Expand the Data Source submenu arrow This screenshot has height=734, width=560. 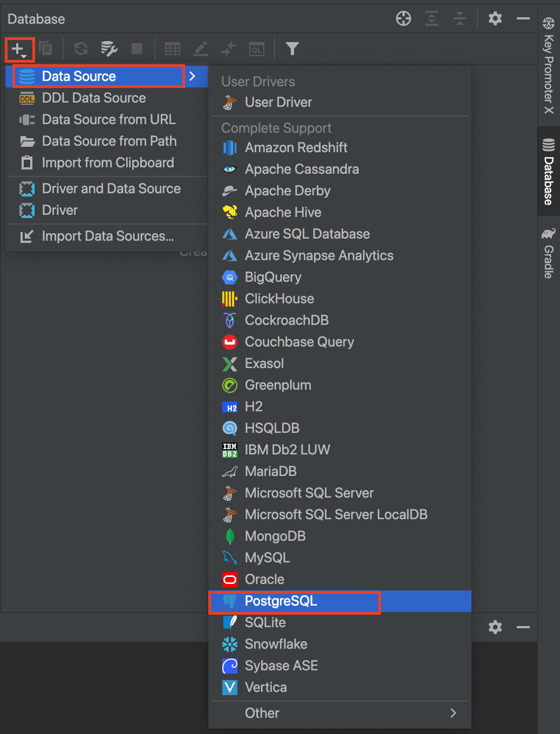(x=192, y=76)
